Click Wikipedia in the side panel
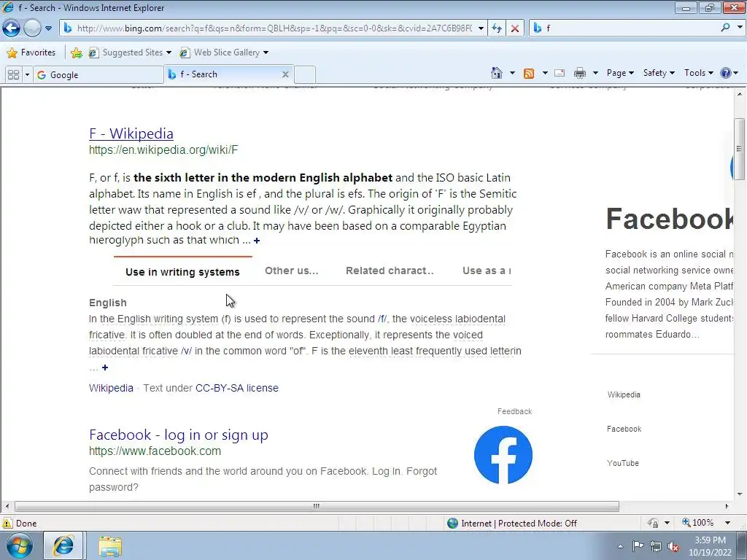The image size is (747, 560). [x=624, y=394]
